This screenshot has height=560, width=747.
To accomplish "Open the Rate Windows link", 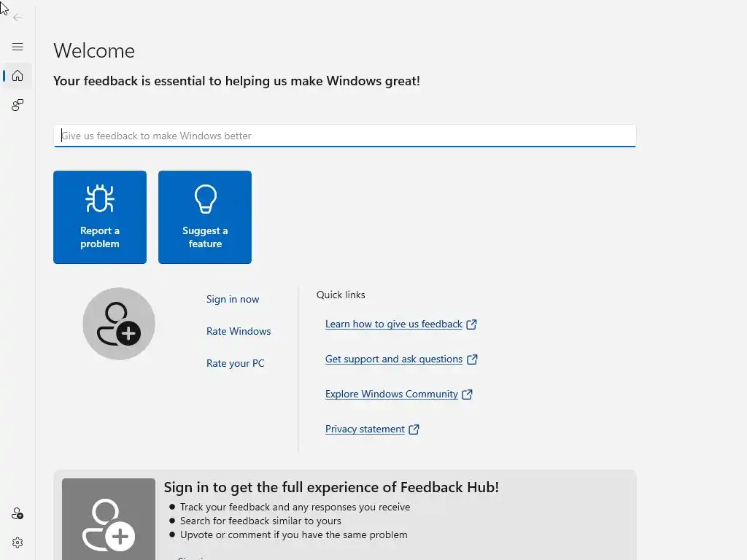I will click(x=239, y=331).
